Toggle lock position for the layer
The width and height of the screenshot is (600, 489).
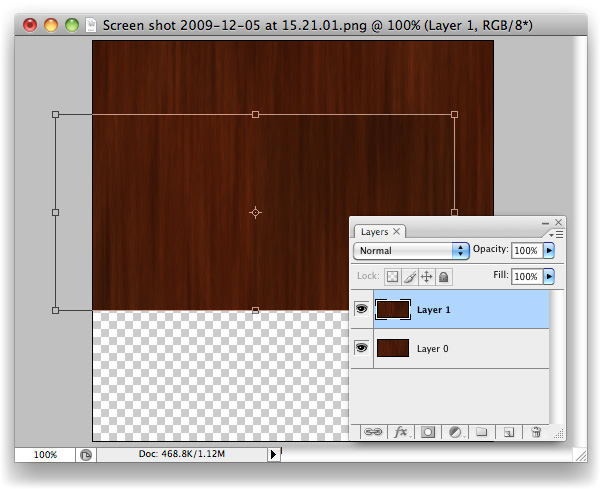coord(426,277)
